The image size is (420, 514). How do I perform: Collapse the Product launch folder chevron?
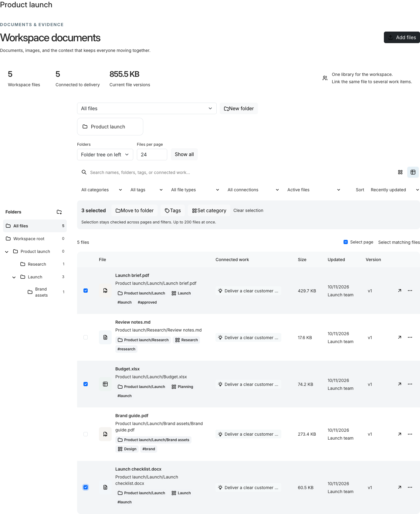coord(7,251)
